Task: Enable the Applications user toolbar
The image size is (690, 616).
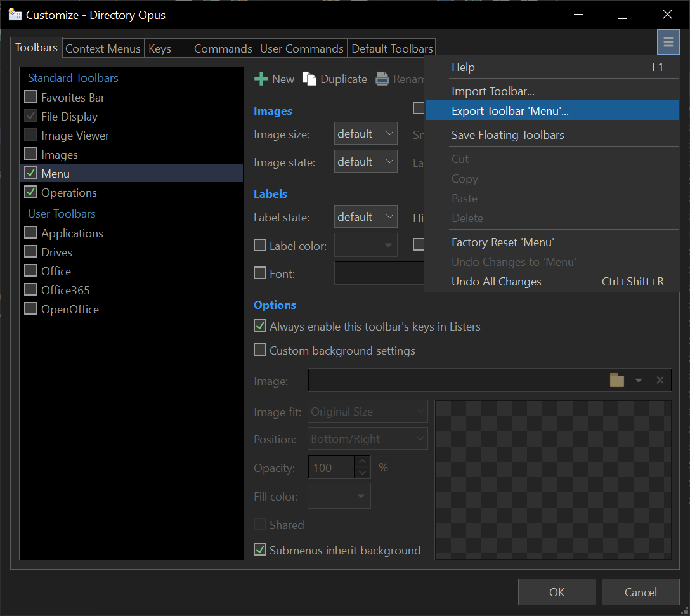Action: 30,232
